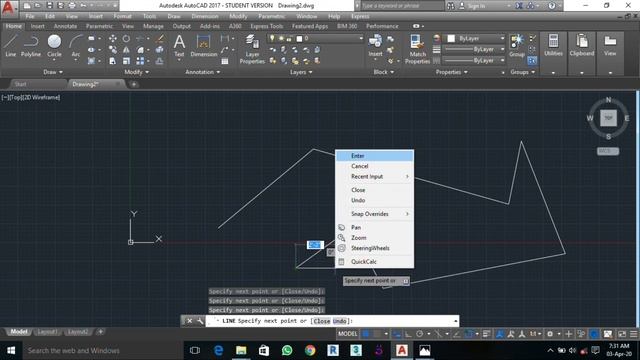Toggle Polar tracking in status bar
640x360 pixels.
(x=419, y=334)
